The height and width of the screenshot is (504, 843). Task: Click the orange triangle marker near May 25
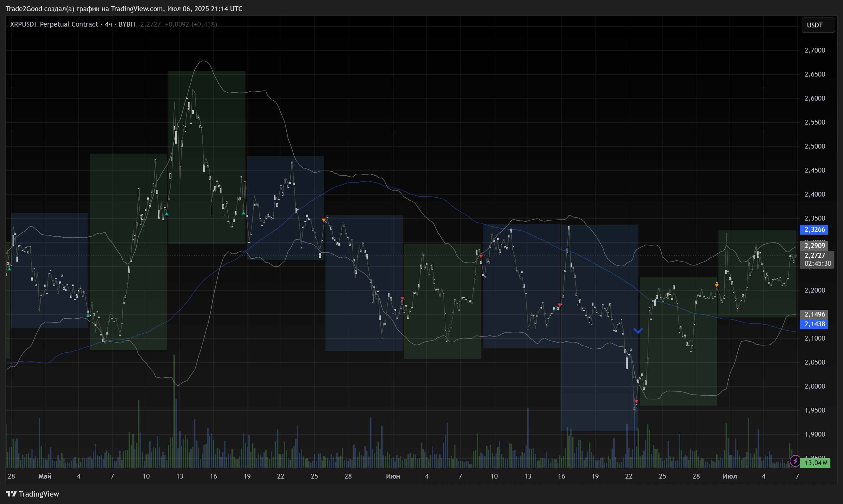324,220
